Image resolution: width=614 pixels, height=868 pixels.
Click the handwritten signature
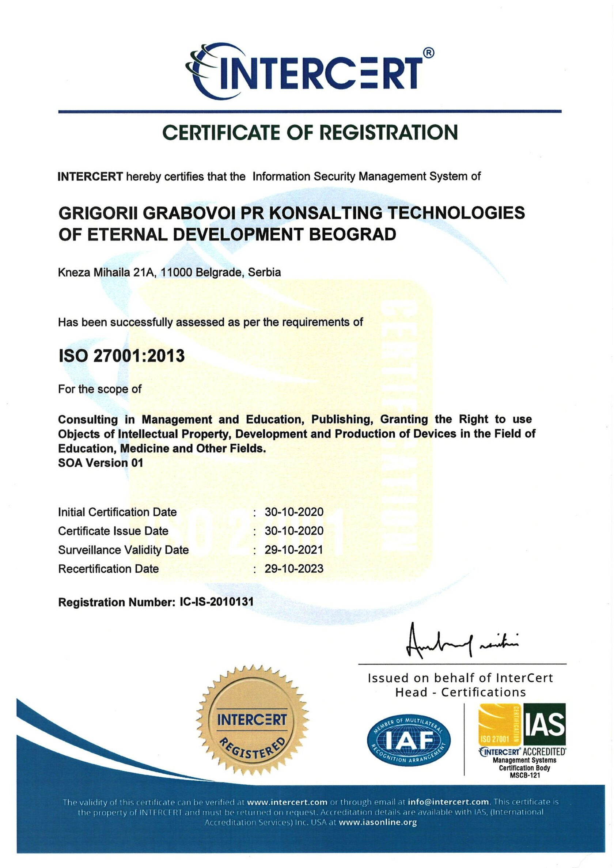[x=462, y=641]
